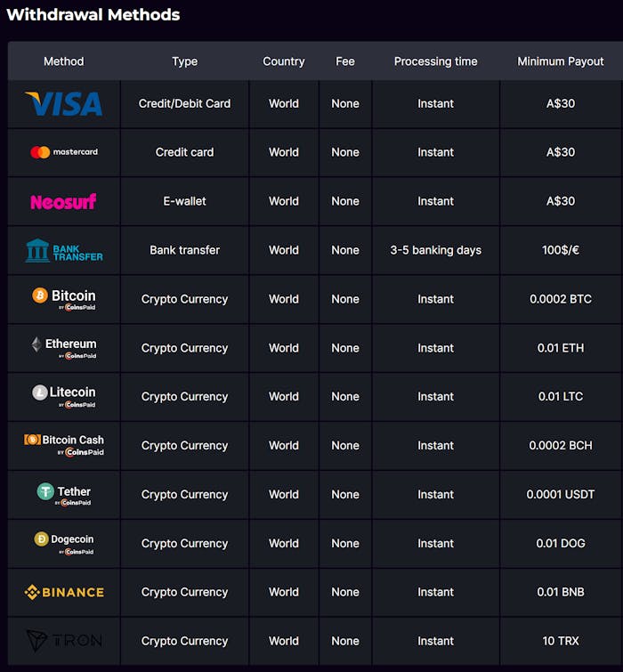Select the 0.01 ETH payout value
Screen dimensions: 623x672
pyautogui.click(x=561, y=348)
